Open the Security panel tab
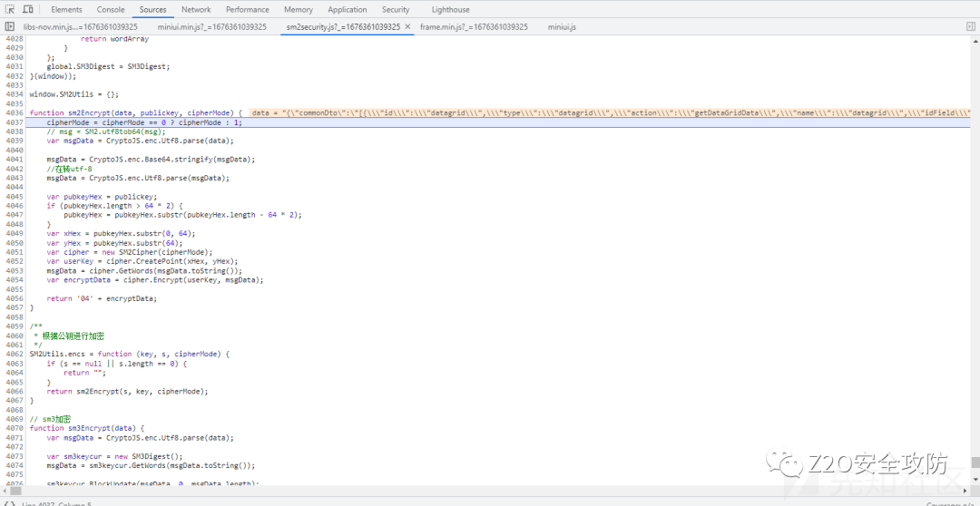The height and width of the screenshot is (506, 980). [x=396, y=9]
